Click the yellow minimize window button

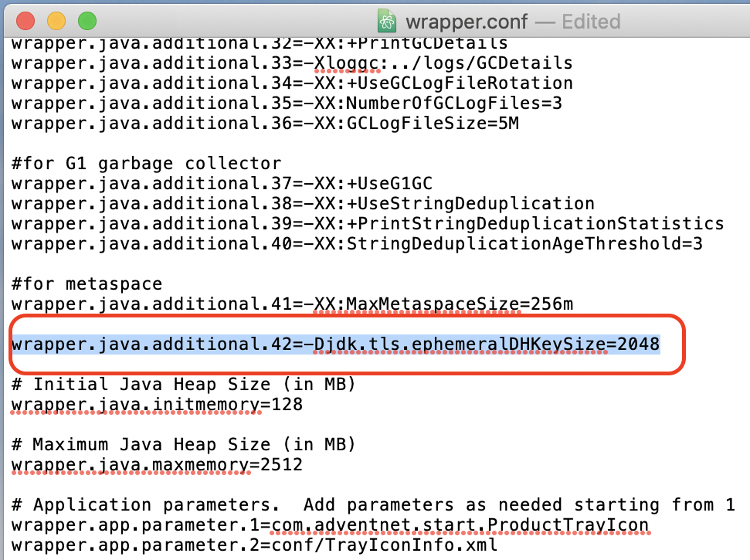tap(56, 21)
